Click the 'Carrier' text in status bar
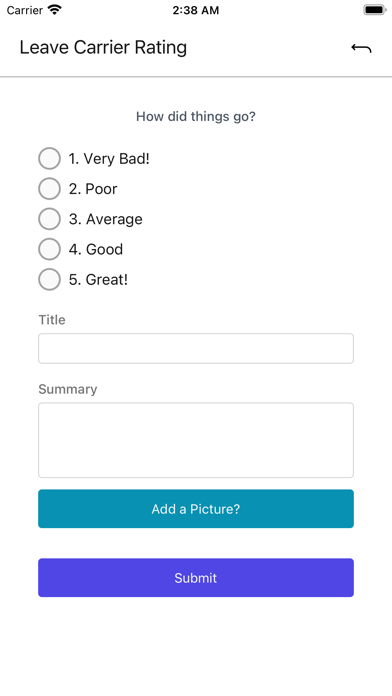 (25, 10)
